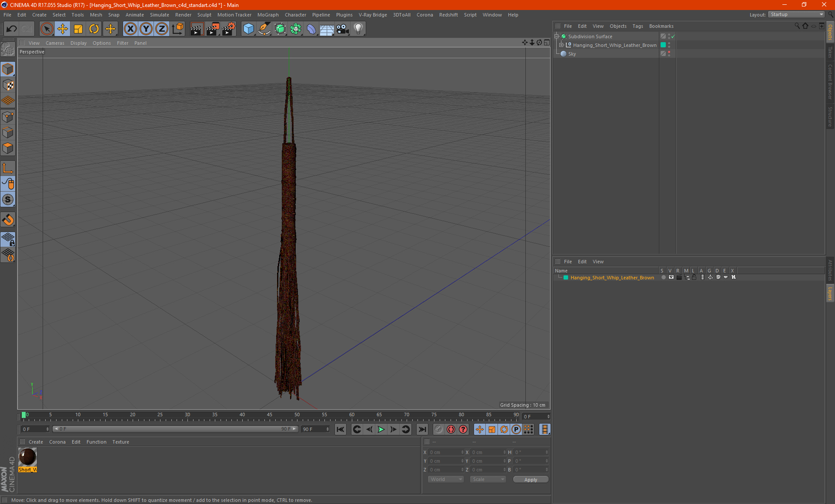Click the X position input field
Screen dimensions: 835x504
446,452
